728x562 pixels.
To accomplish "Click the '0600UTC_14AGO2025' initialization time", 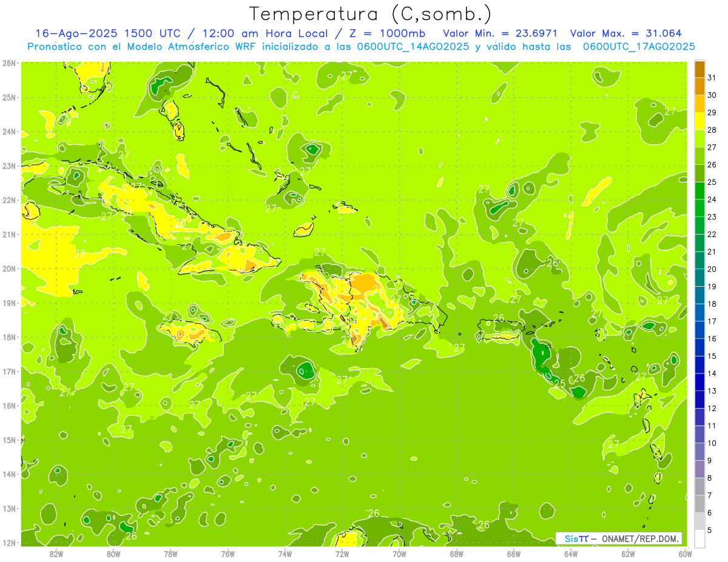I will [x=414, y=47].
